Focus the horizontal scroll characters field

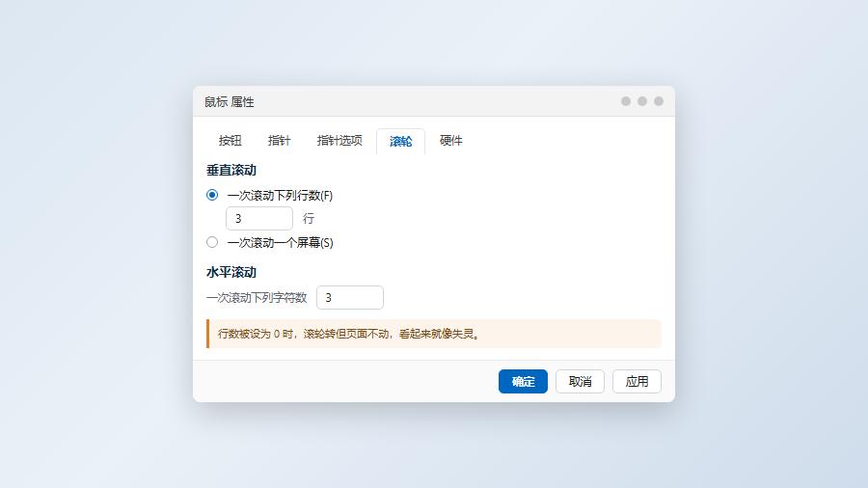pyautogui.click(x=350, y=298)
